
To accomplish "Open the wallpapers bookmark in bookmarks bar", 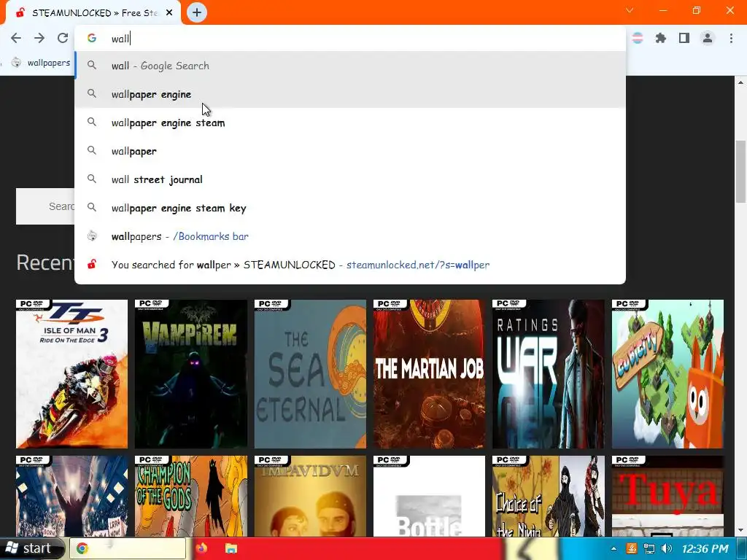I will (41, 63).
